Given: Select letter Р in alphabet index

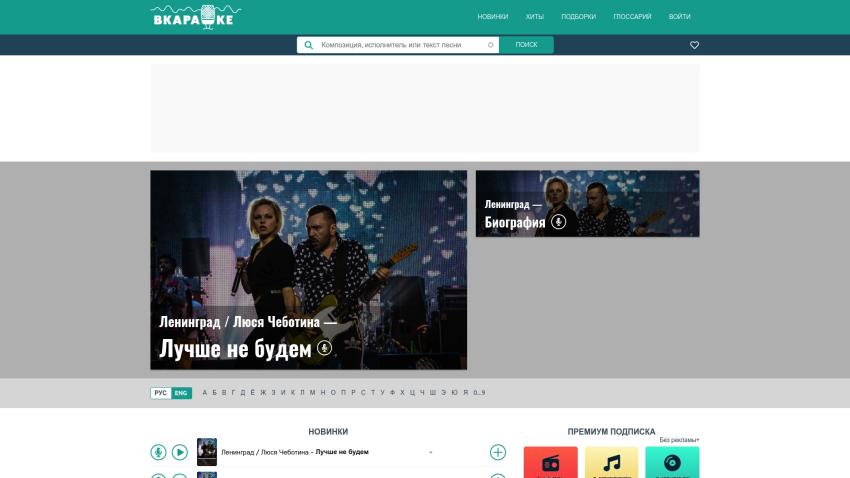Looking at the screenshot, I should tap(353, 393).
